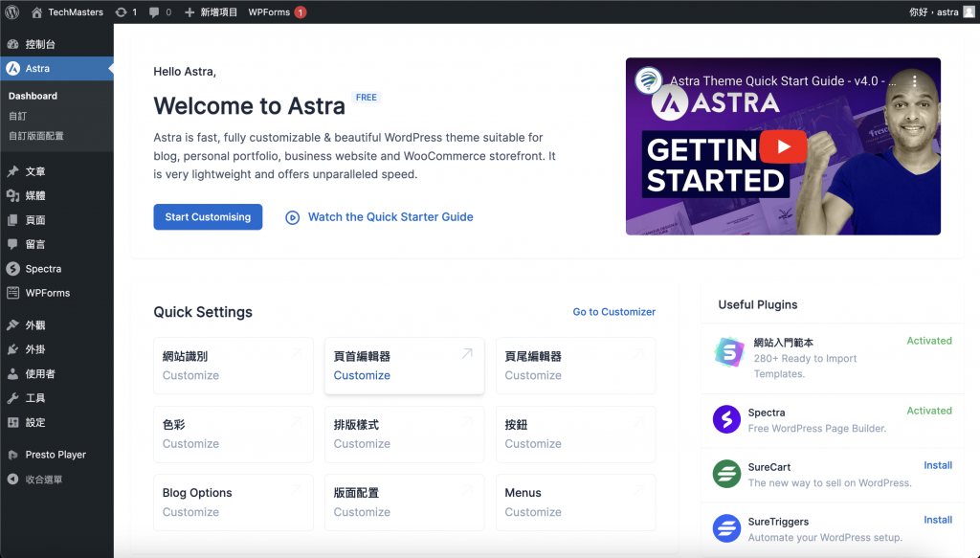
Task: Click the Quick Settings heading
Action: click(x=203, y=312)
